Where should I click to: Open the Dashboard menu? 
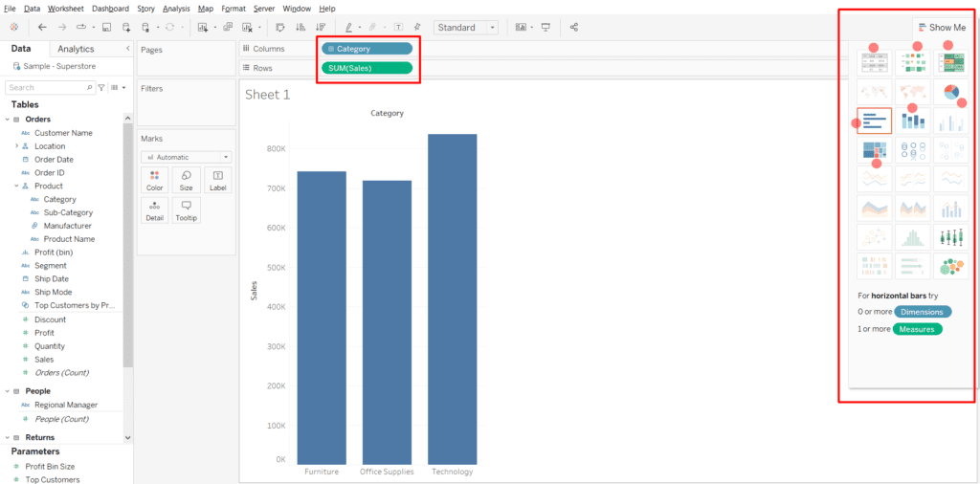110,9
